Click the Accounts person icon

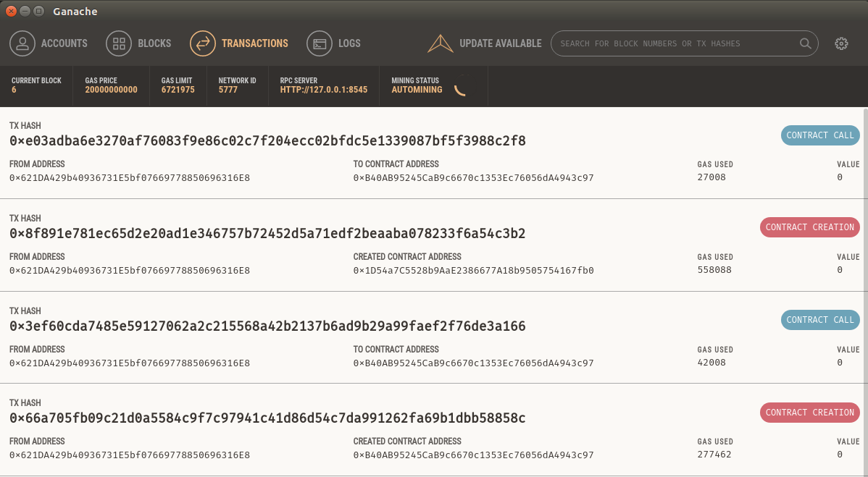point(22,43)
